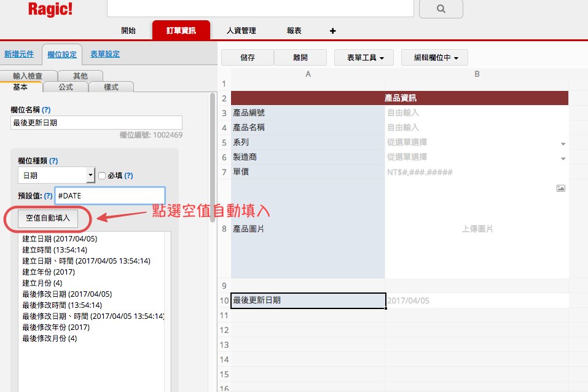Switch to the 表單設定 tab
The width and height of the screenshot is (588, 392).
click(x=104, y=54)
